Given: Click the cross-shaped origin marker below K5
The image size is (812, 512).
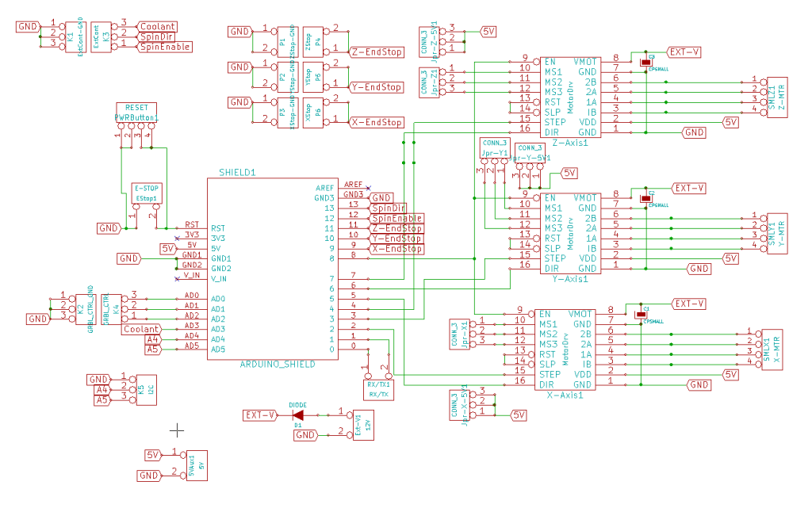Looking at the screenshot, I should tap(176, 430).
